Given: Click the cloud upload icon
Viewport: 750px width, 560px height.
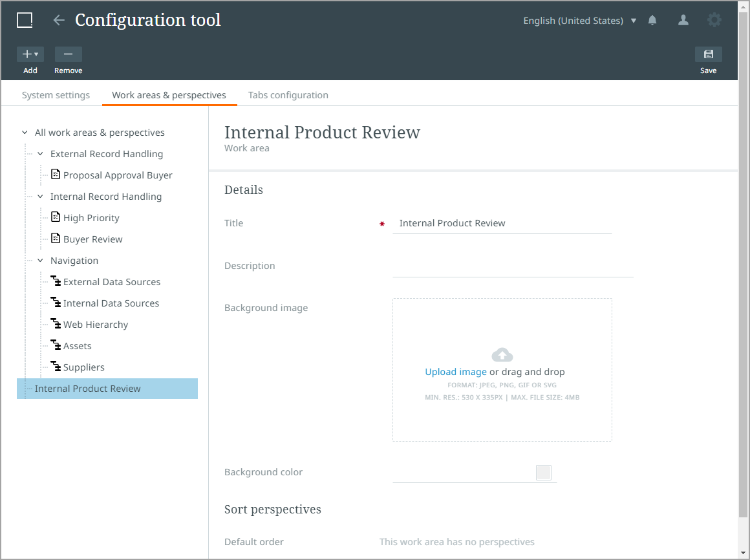Looking at the screenshot, I should click(502, 354).
